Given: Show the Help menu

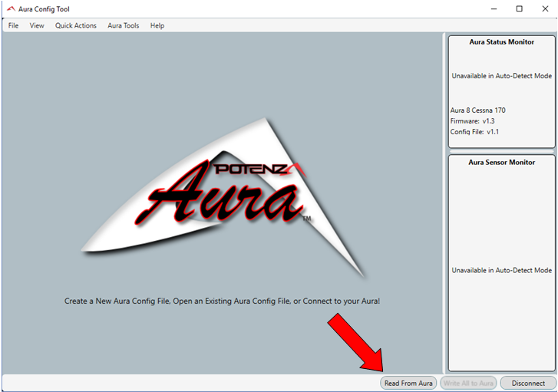Looking at the screenshot, I should [x=157, y=25].
